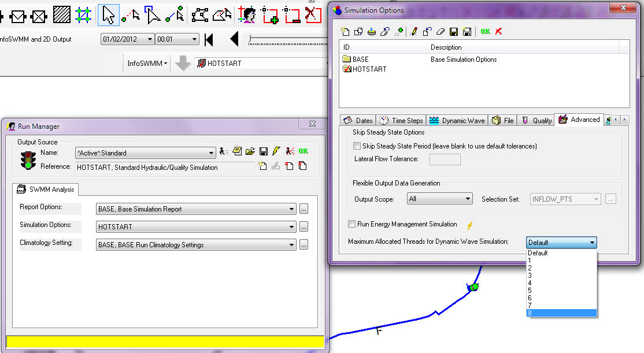644x353 pixels.
Task: Click the traffic light icon in Run Manager
Action: click(28, 160)
